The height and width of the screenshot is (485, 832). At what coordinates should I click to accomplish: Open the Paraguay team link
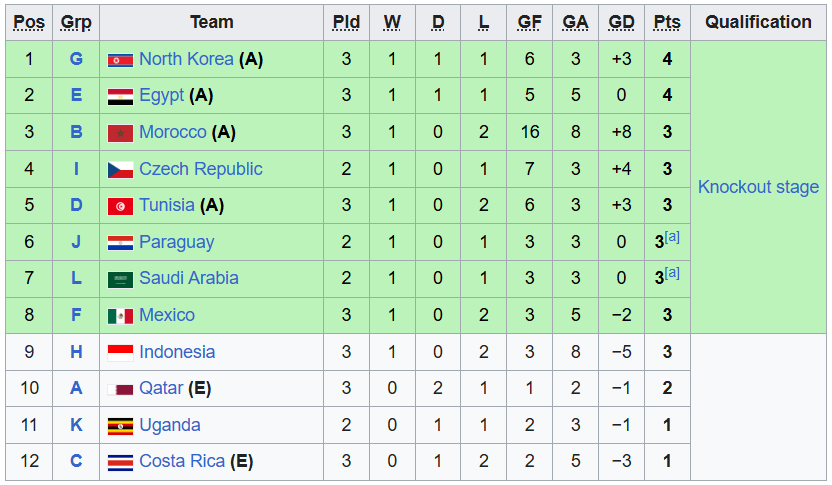(x=176, y=242)
